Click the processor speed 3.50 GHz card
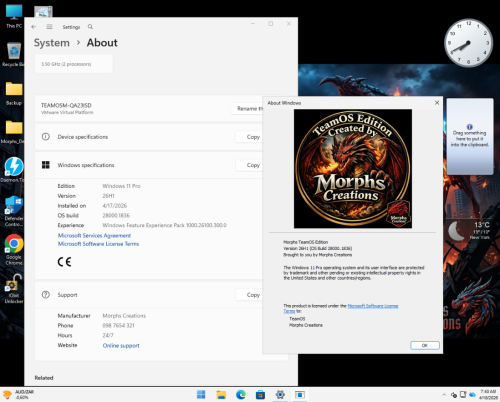 coord(74,64)
